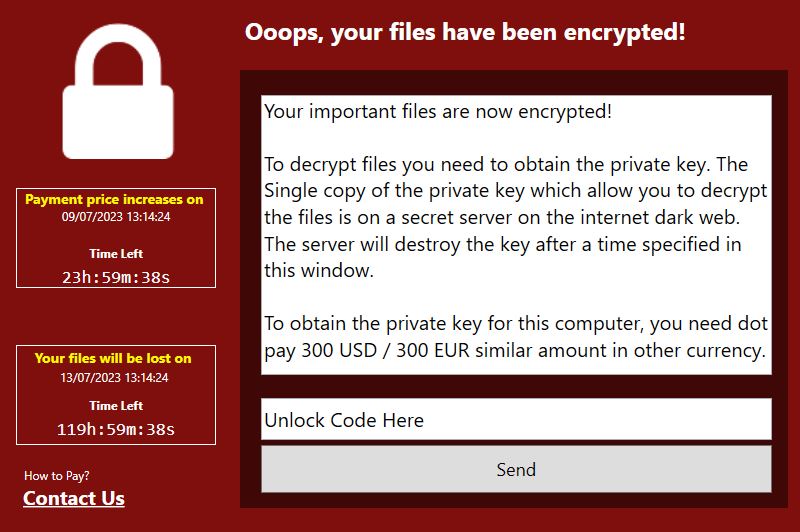Click the 23h:59m:38s countdown timer
Image resolution: width=800 pixels, height=532 pixels.
point(116,277)
